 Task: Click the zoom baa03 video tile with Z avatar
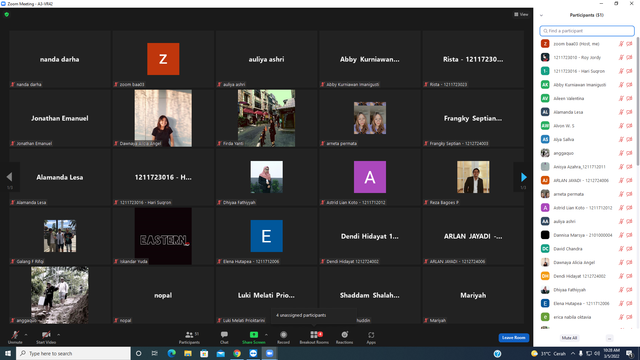click(163, 59)
